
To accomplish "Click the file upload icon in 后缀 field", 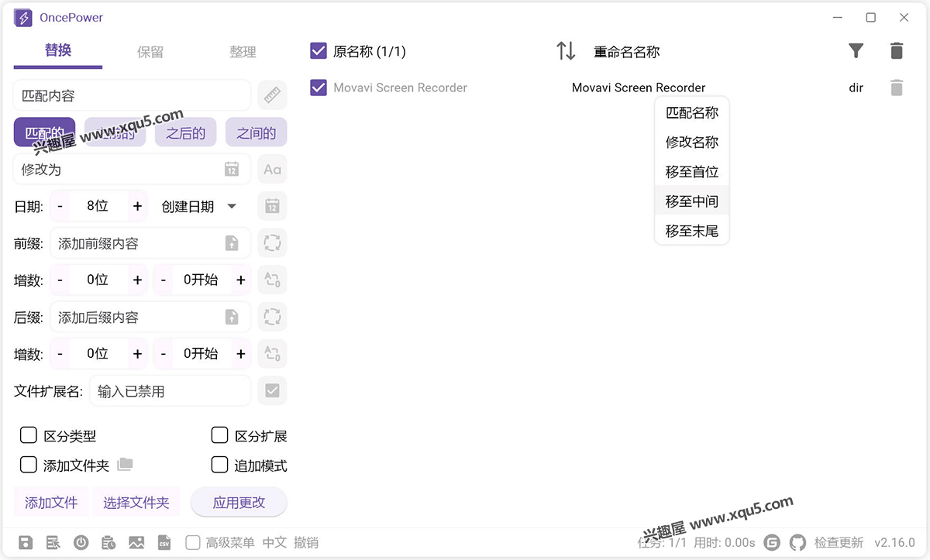I will [231, 317].
